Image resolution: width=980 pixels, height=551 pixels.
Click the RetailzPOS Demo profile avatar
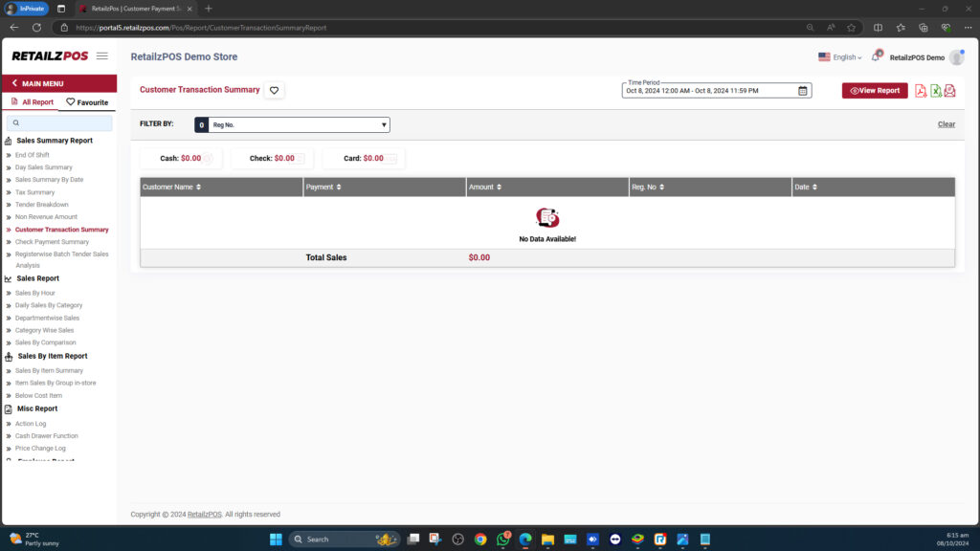957,56
